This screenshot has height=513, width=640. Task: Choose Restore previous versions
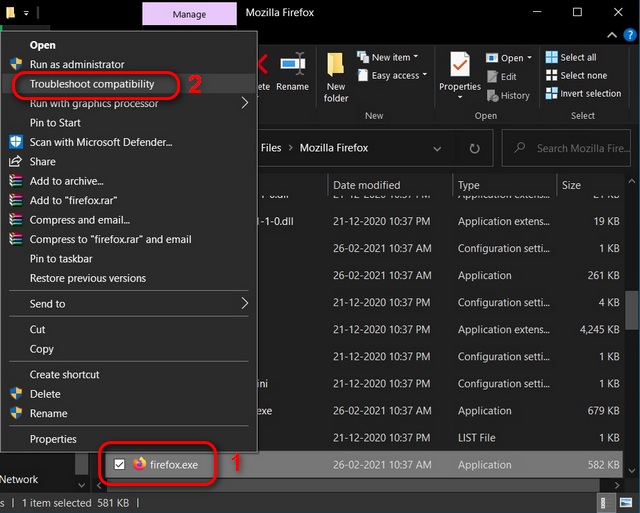tap(129, 278)
